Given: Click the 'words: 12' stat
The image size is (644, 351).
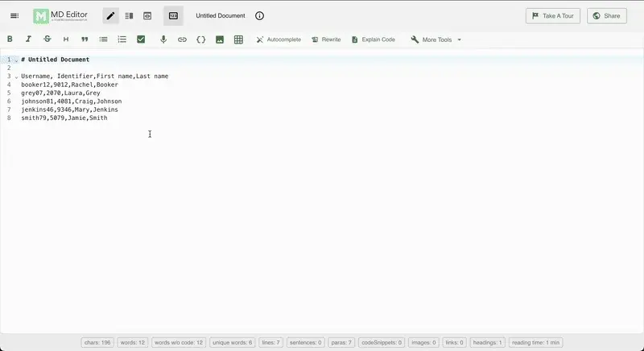Looking at the screenshot, I should point(133,342).
